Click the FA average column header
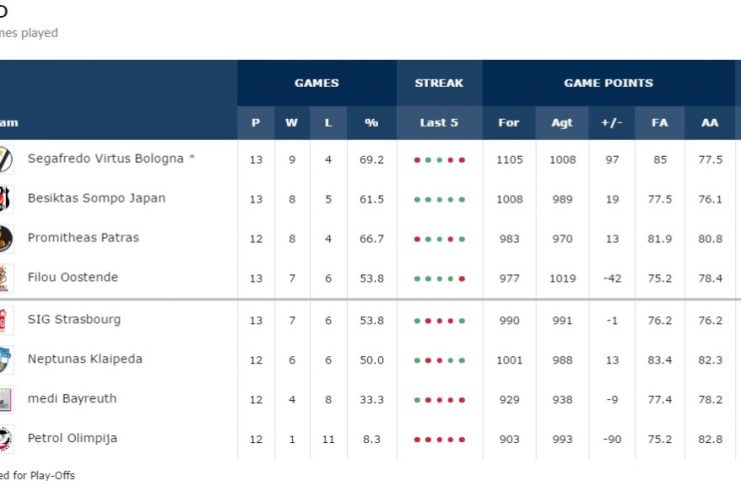The width and height of the screenshot is (741, 486). coord(660,123)
